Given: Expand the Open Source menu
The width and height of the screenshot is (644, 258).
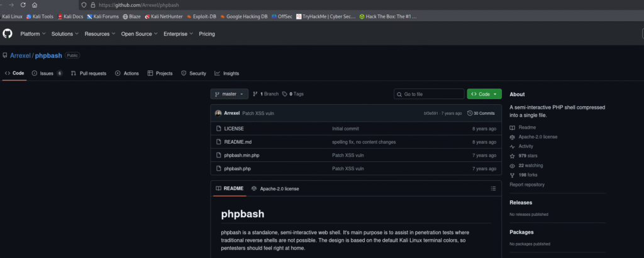Looking at the screenshot, I should [139, 34].
